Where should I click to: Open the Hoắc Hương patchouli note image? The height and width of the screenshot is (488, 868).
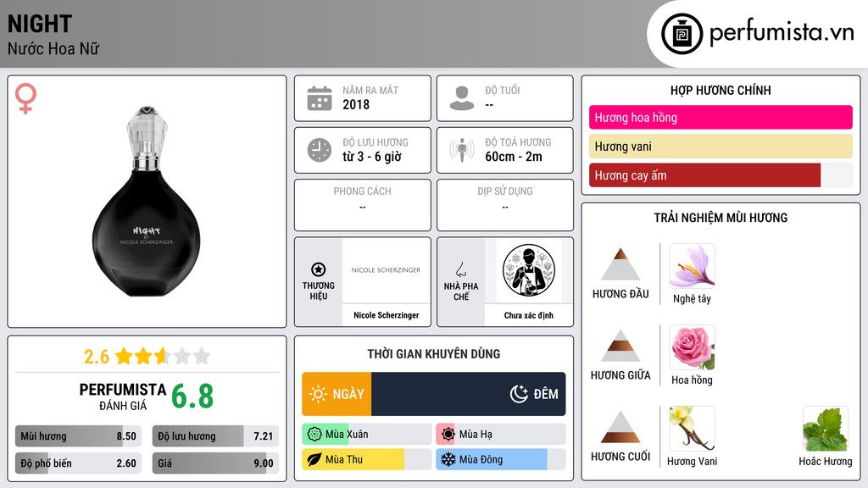pyautogui.click(x=826, y=428)
